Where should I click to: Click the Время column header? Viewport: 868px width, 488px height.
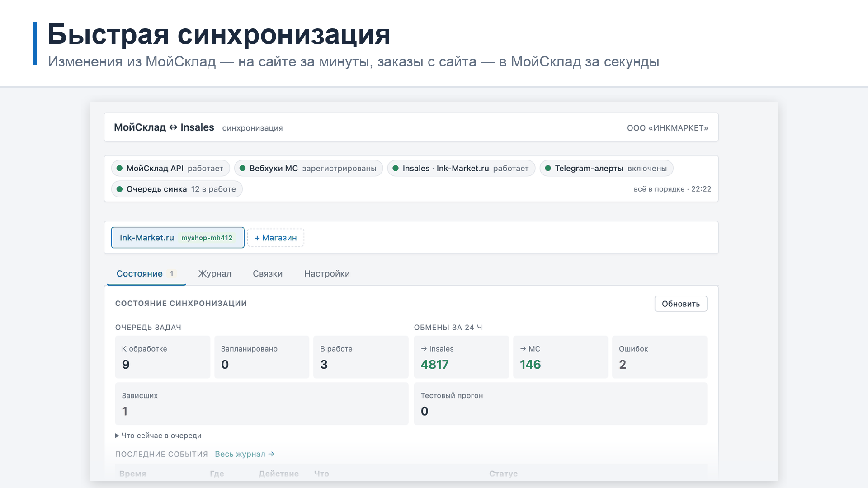click(132, 474)
